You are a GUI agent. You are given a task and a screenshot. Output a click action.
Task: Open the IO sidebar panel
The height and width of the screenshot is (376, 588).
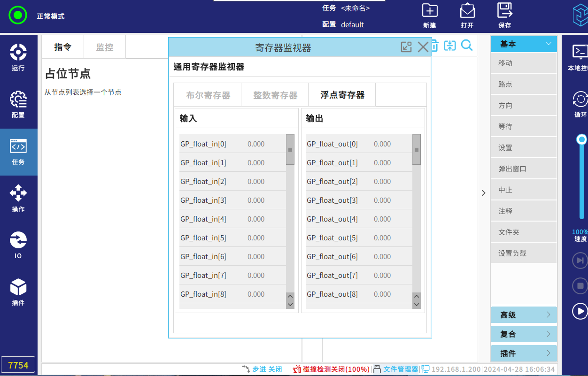click(18, 245)
